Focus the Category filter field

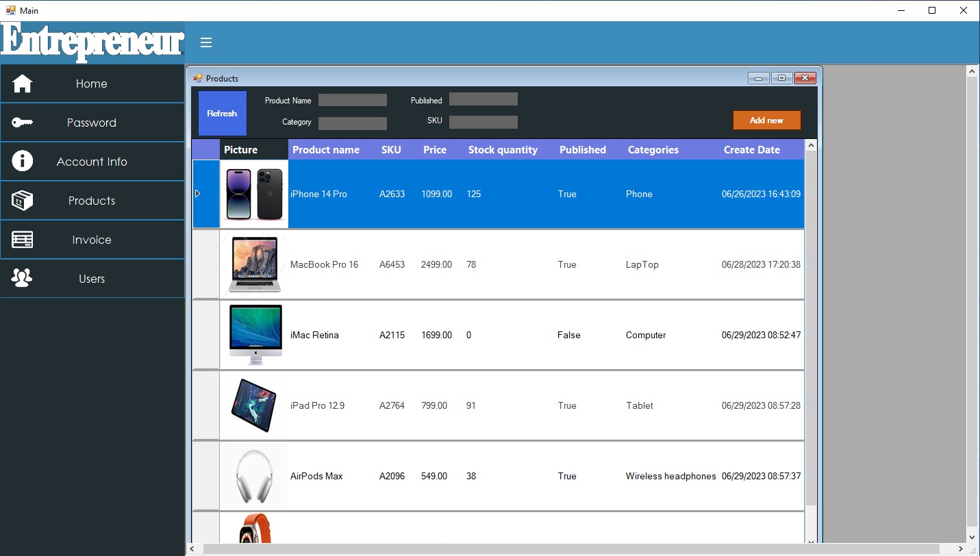(353, 123)
